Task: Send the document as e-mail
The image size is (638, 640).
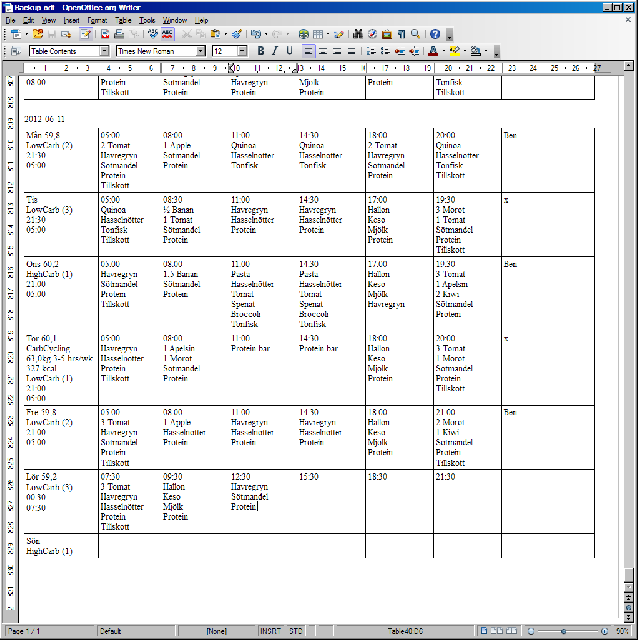Action: tap(66, 34)
